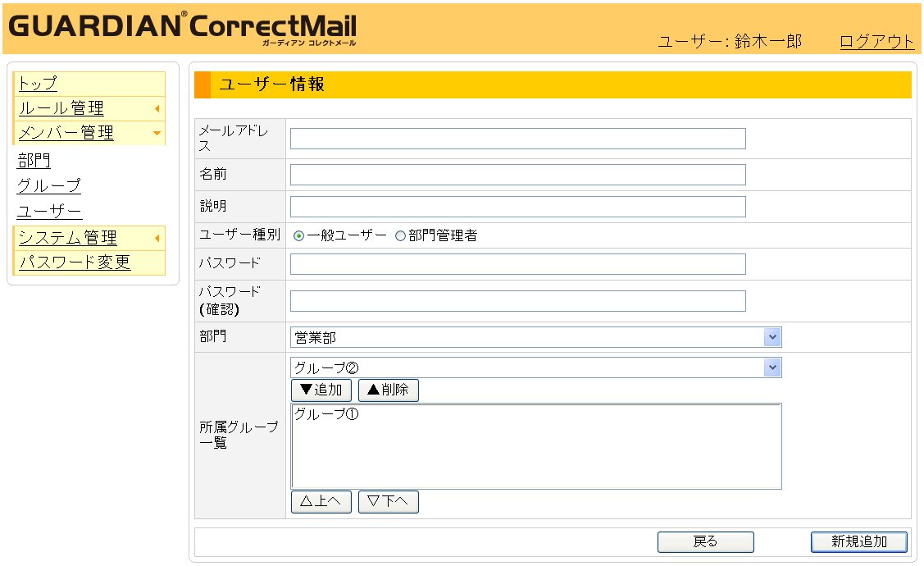
Task: Open the システム管理 menu link
Action: (68, 238)
